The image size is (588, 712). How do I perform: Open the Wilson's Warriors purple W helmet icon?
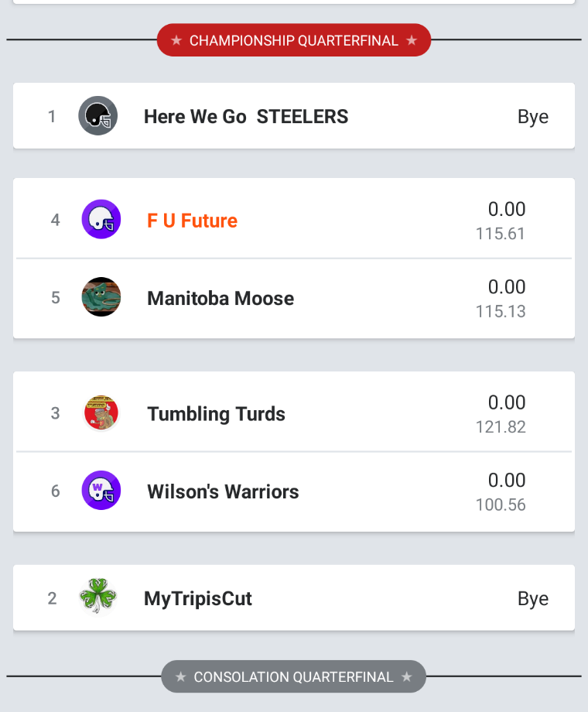101,491
